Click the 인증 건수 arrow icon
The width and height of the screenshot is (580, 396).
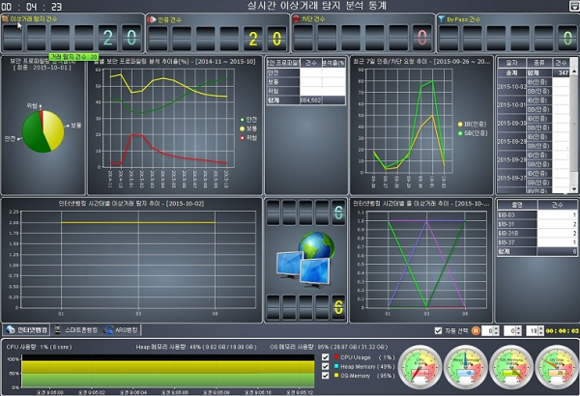[151, 19]
